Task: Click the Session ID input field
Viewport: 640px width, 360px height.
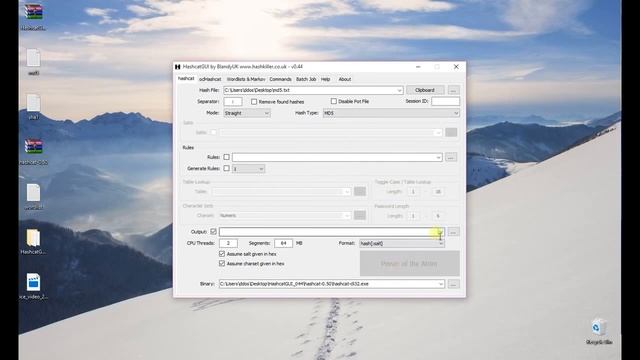Action: coord(445,101)
